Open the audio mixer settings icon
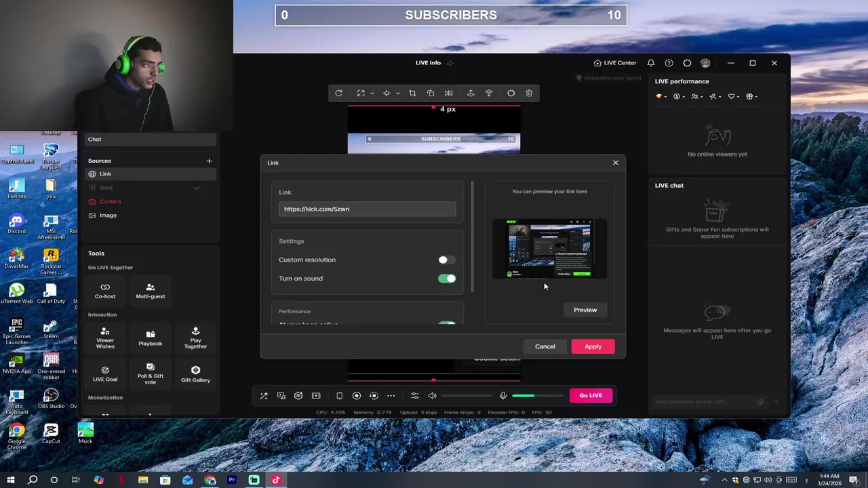 click(x=415, y=396)
